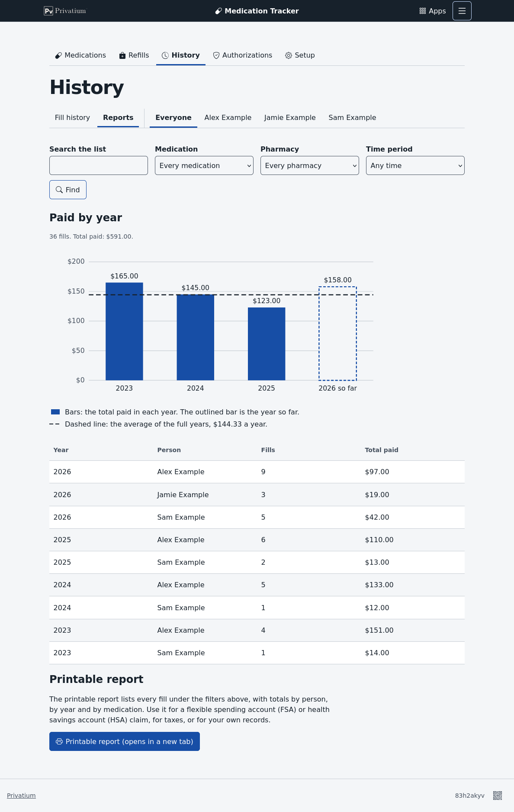514x812 pixels.
Task: Click the $97.00 total for Alex 2026
Action: [377, 472]
